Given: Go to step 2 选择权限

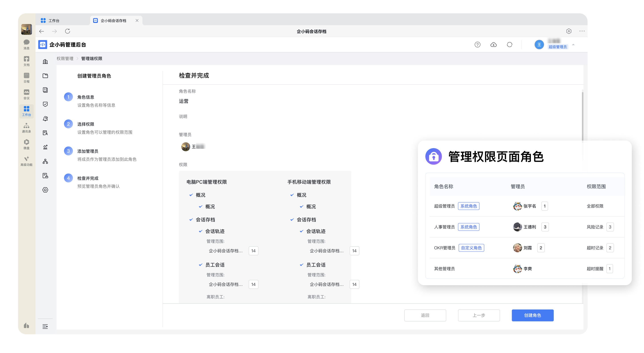Looking at the screenshot, I should 98,128.
